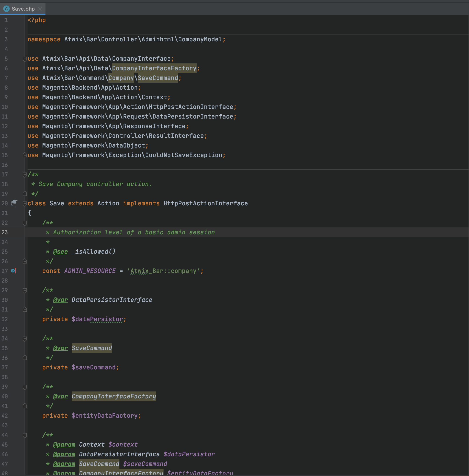Click the end-of-fold marker at line 15
Screen dimensions: 469x476
click(x=25, y=155)
